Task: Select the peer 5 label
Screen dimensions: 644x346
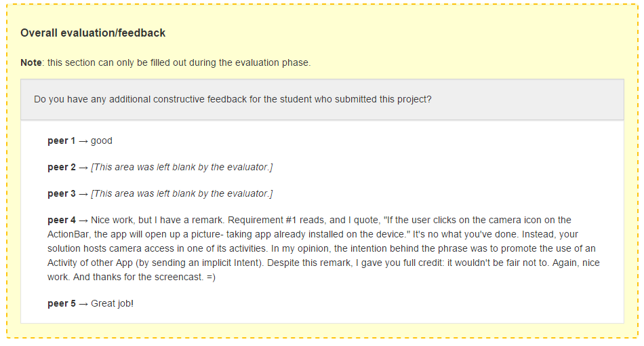Action: (x=62, y=303)
